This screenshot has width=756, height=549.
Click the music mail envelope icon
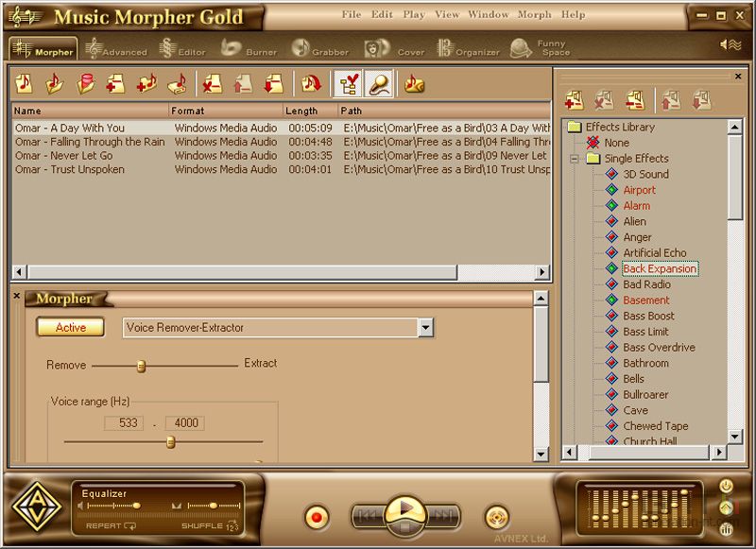point(414,84)
